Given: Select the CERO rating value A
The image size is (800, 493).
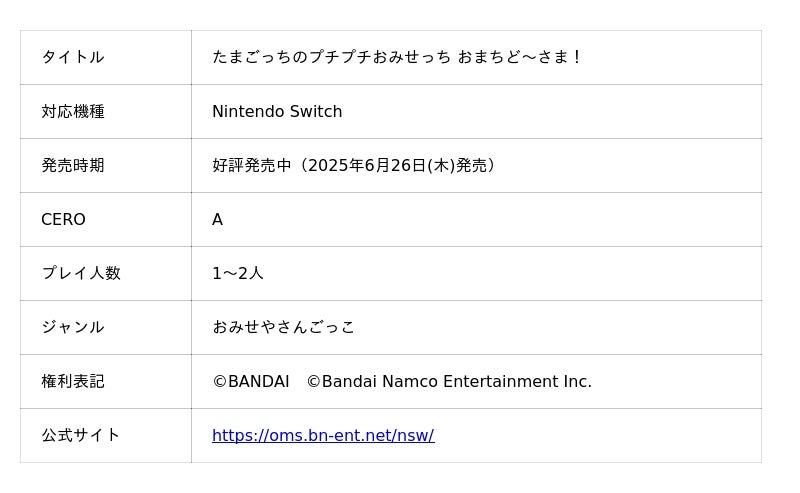Looking at the screenshot, I should 217,220.
